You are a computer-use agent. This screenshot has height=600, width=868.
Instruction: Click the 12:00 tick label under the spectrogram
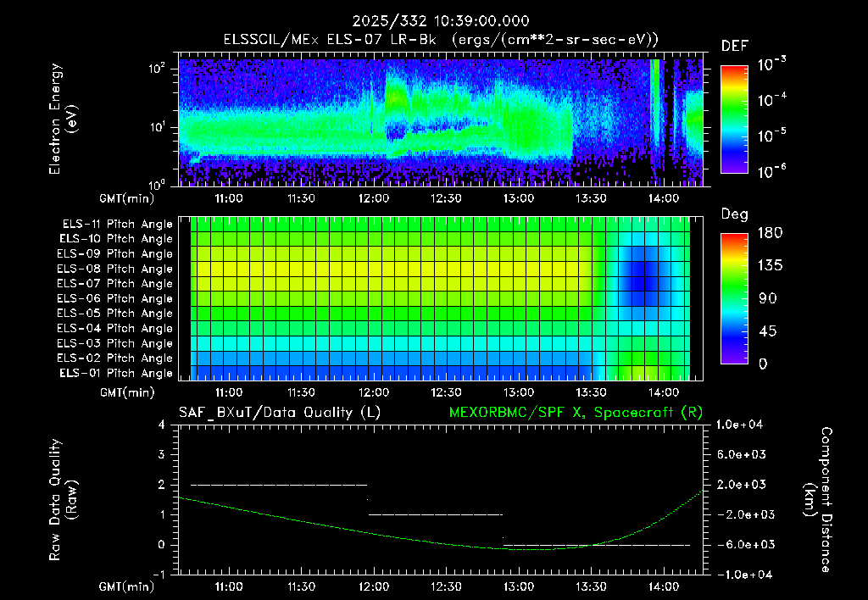374,198
